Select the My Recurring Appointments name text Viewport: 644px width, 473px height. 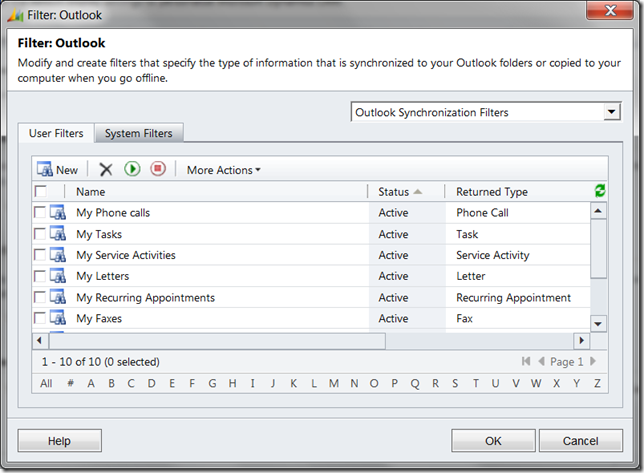pos(145,298)
